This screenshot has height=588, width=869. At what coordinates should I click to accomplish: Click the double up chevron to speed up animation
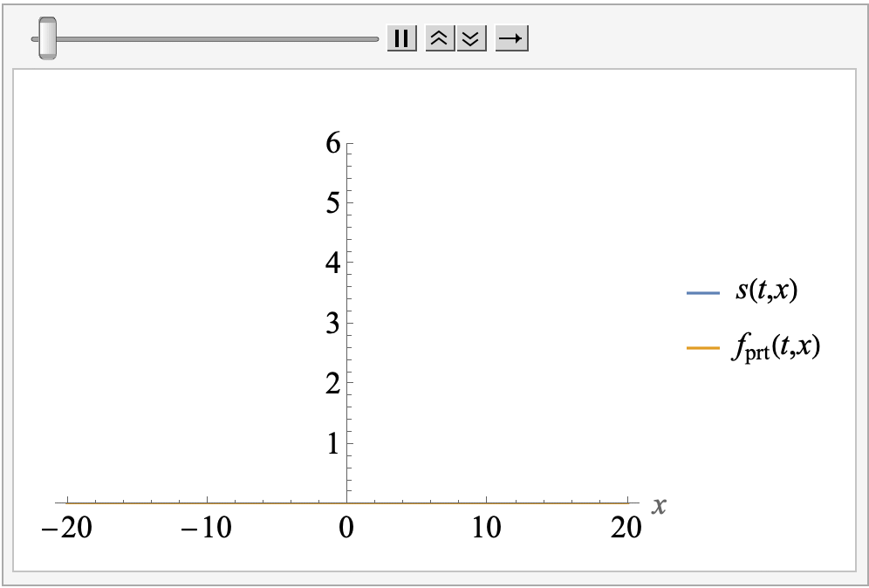(x=440, y=38)
